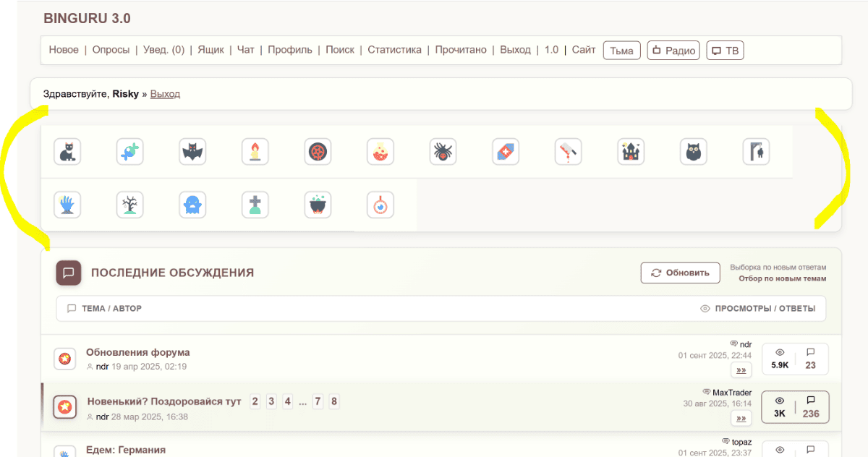Image resolution: width=868 pixels, height=457 pixels.
Task: Open the haunted castle icon
Action: coord(631,152)
